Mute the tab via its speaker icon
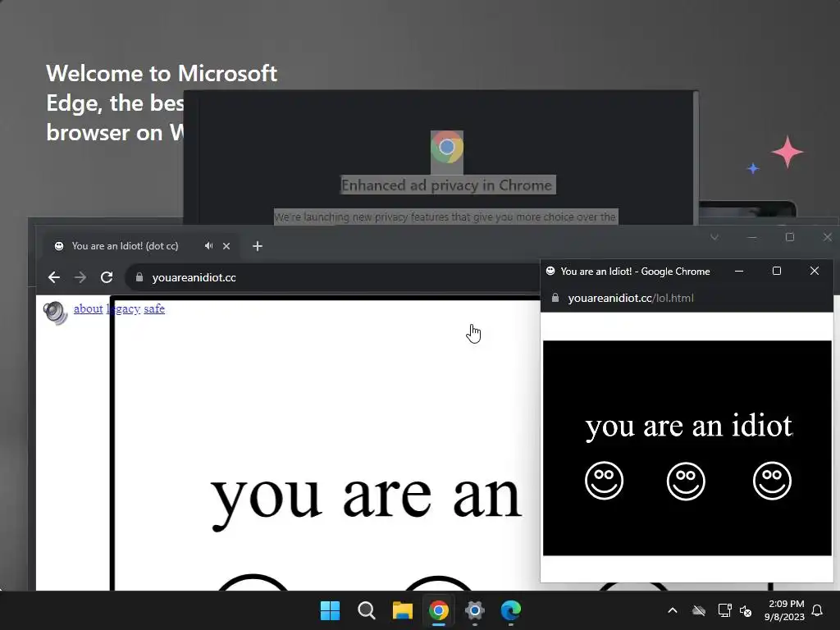The height and width of the screenshot is (630, 840). (x=208, y=246)
